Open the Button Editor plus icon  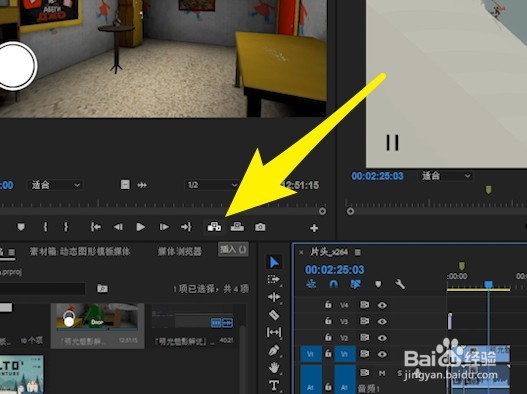314,228
